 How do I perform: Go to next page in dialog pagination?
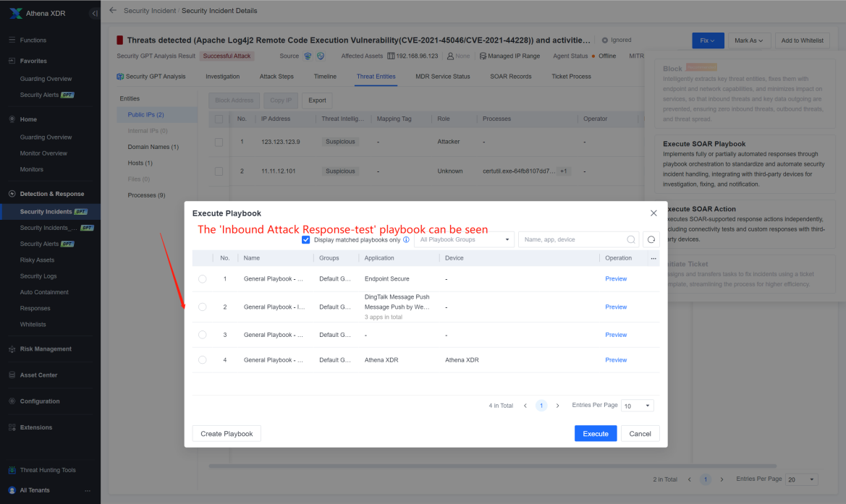click(557, 406)
